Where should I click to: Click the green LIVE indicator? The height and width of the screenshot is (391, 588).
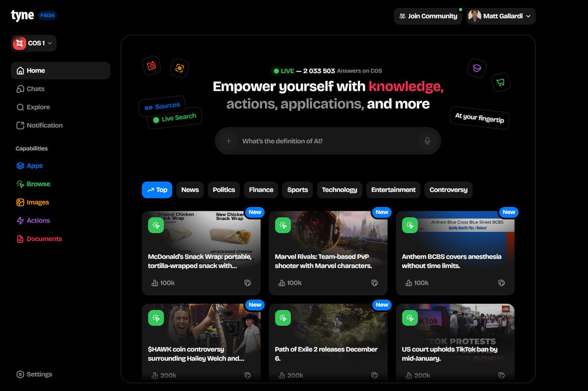284,71
